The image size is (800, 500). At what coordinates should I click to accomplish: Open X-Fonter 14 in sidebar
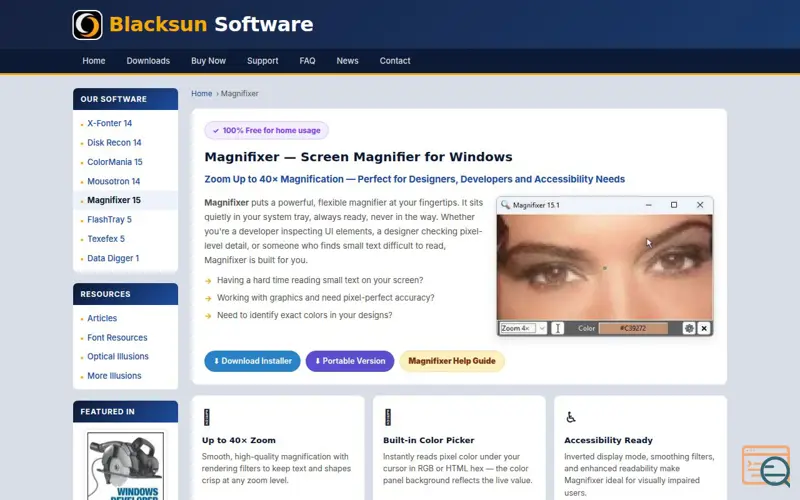[109, 123]
